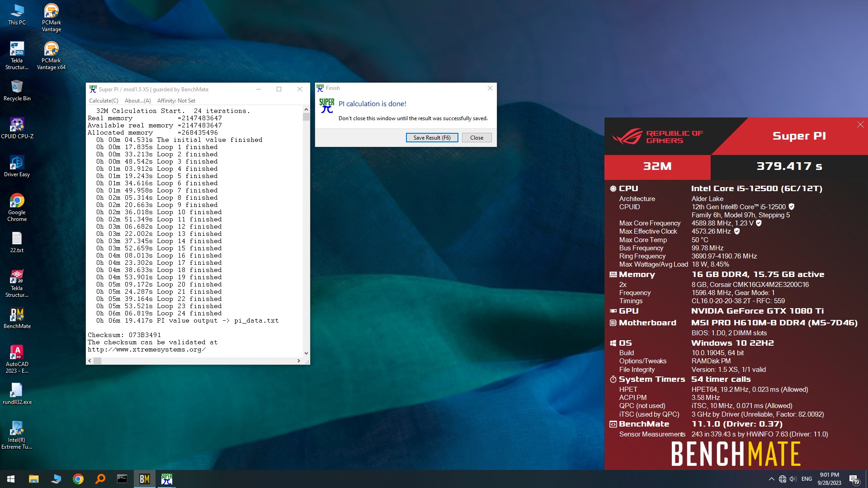This screenshot has height=488, width=868.
Task: Click MSI PRO H610M-B DDR4 motherboard text
Action: (774, 323)
